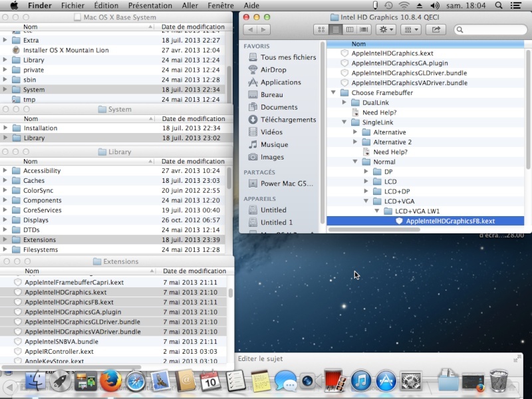Switch to icon view in Intel HD Graphics window
This screenshot has width=532, height=399.
pos(321,29)
